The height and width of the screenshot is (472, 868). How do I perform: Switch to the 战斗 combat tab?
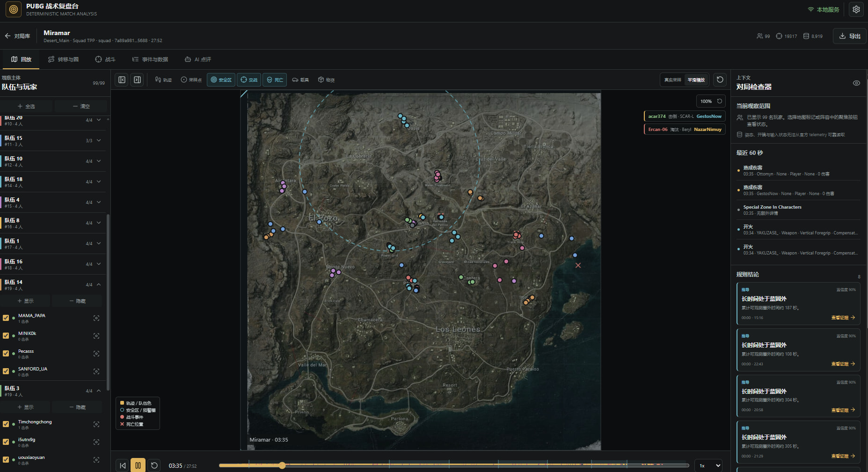coord(105,59)
